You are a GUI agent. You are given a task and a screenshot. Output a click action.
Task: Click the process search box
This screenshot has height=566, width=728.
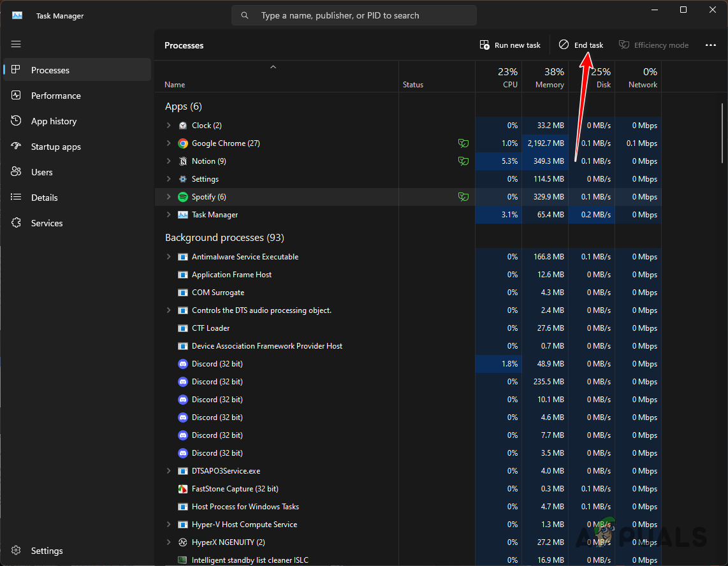[354, 15]
